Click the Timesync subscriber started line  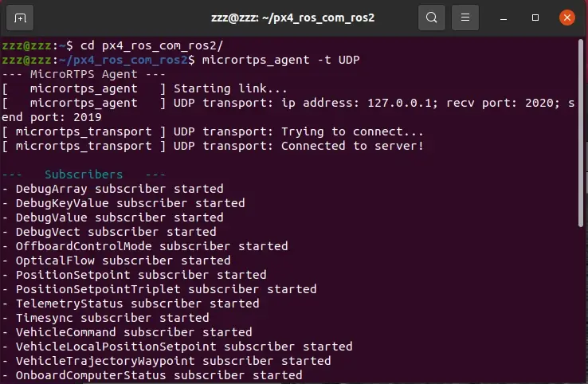pos(106,318)
